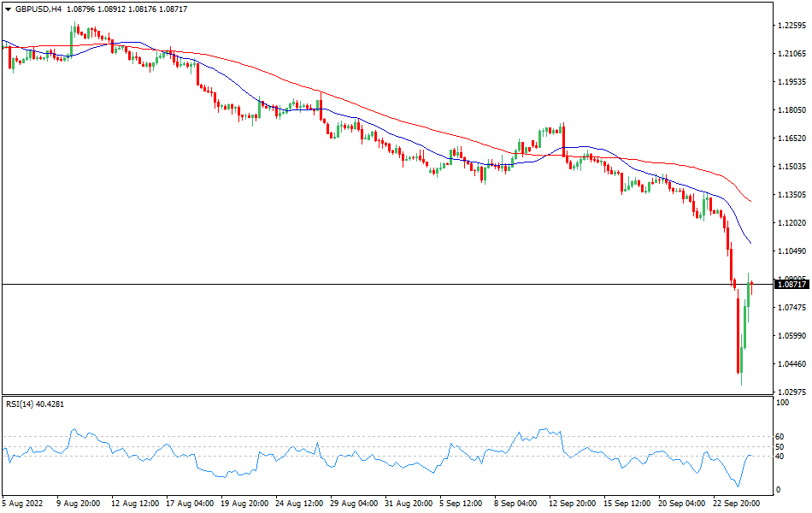The width and height of the screenshot is (812, 513).
Task: Click the RSI 40 level label
Action: tap(780, 457)
